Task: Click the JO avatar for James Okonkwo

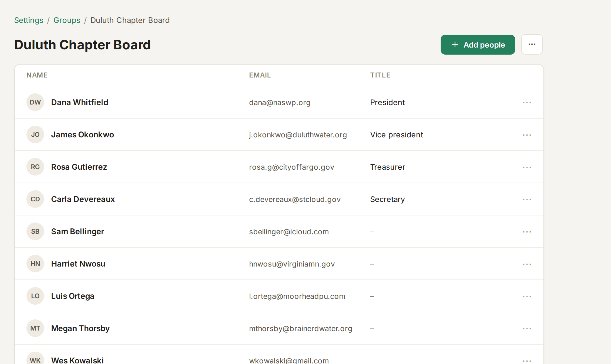Action: tap(35, 134)
